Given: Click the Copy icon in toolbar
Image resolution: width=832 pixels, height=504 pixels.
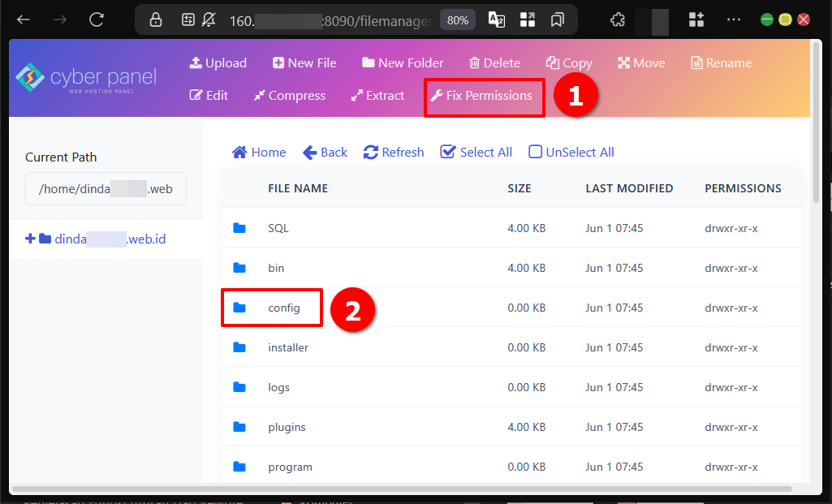Looking at the screenshot, I should [553, 63].
